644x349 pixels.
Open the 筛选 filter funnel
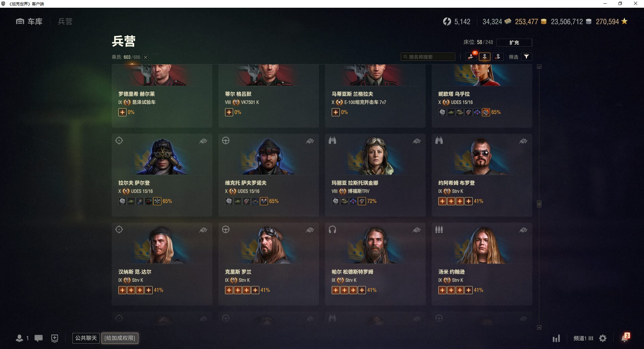pos(527,57)
